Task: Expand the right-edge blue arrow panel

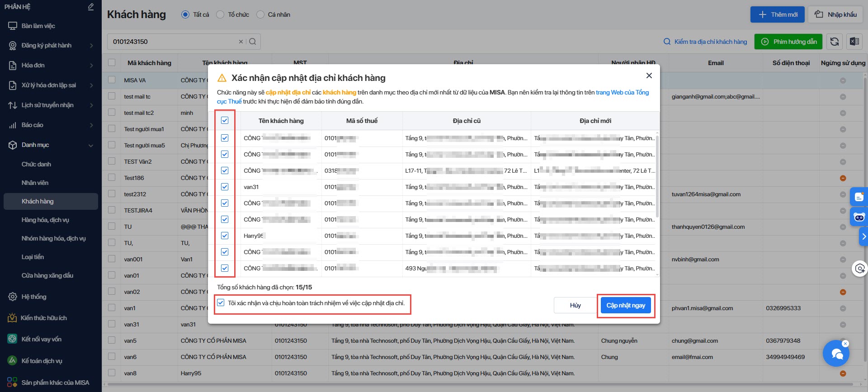Action: point(863,236)
